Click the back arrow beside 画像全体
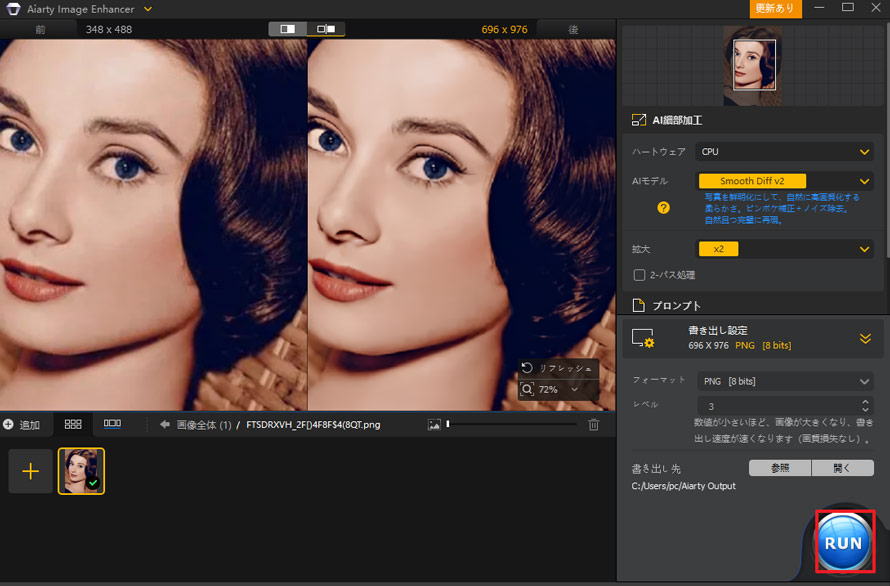 click(x=164, y=425)
